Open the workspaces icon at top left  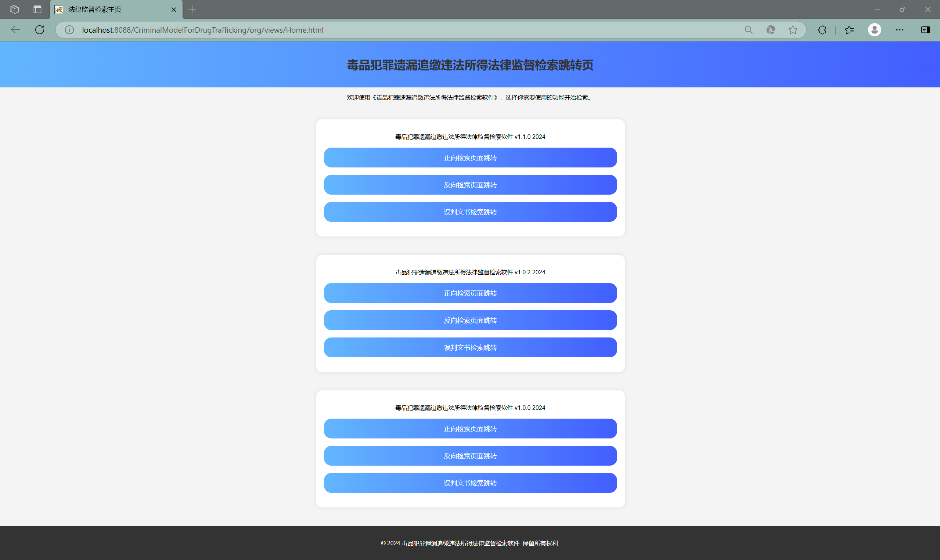tap(14, 10)
